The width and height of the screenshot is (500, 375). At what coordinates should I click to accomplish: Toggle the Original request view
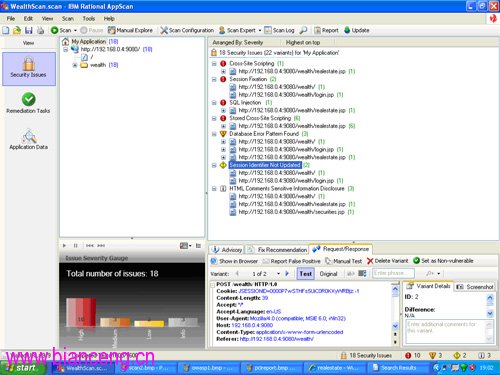328,274
